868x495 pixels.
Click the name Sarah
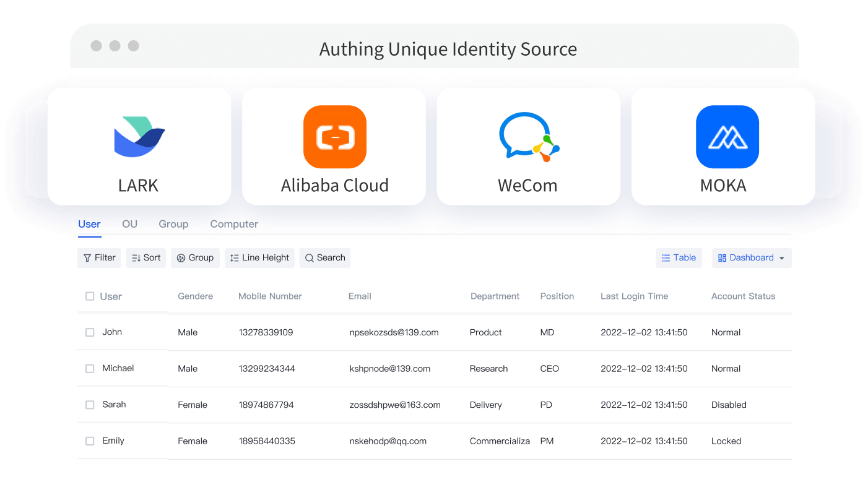[x=114, y=405]
